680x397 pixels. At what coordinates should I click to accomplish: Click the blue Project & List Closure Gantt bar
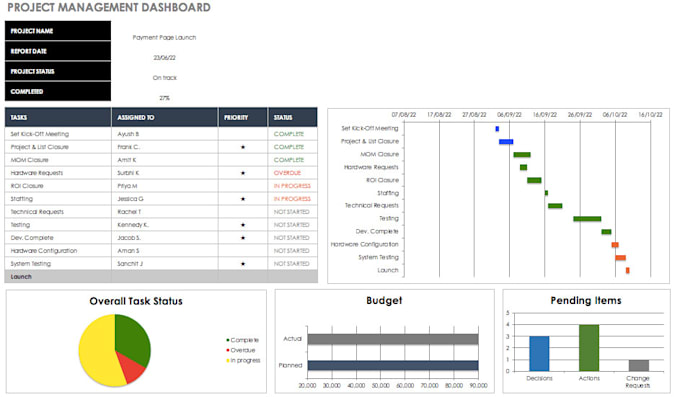[x=506, y=142]
